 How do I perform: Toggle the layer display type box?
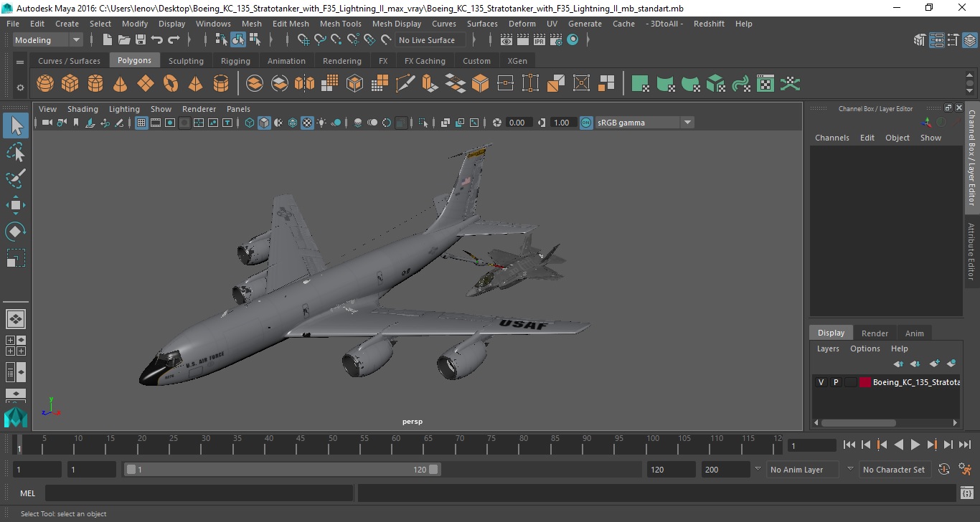point(851,382)
